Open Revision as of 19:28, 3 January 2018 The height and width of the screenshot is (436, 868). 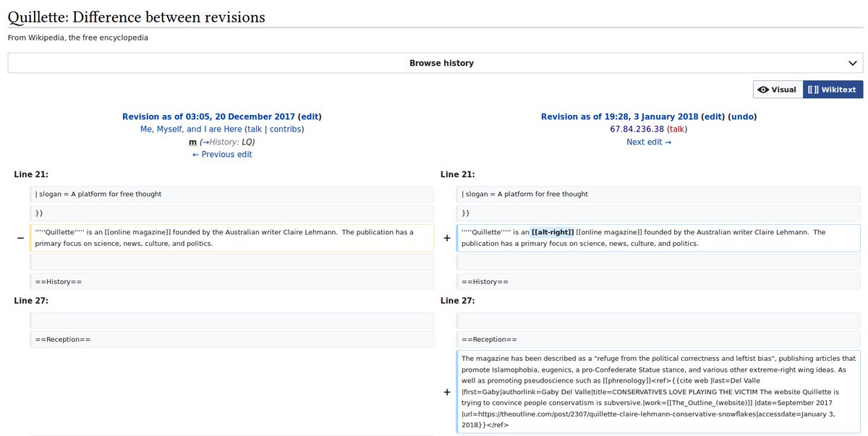(619, 116)
